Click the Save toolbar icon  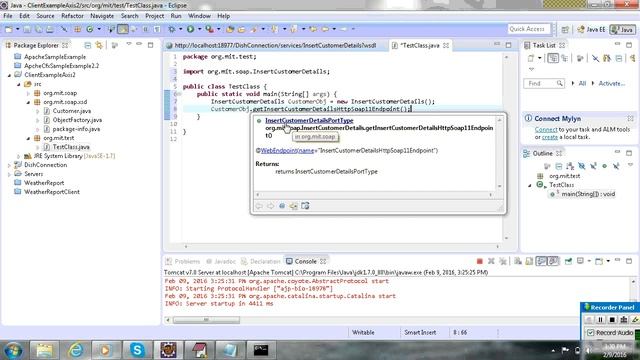[x=27, y=29]
